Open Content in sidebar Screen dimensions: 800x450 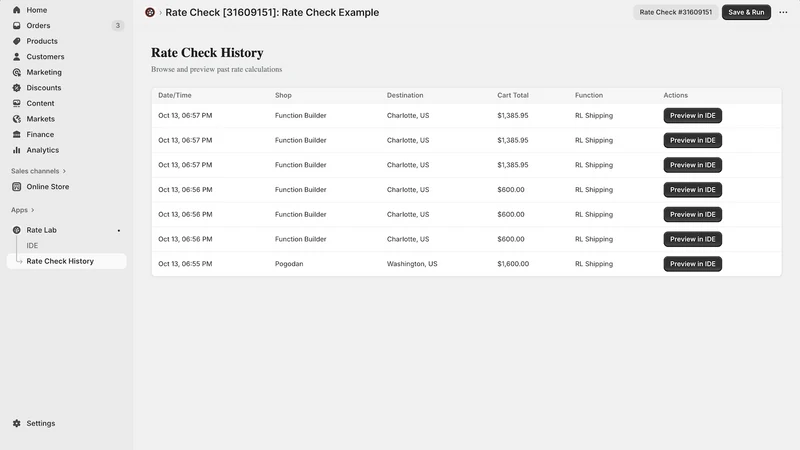(x=40, y=103)
